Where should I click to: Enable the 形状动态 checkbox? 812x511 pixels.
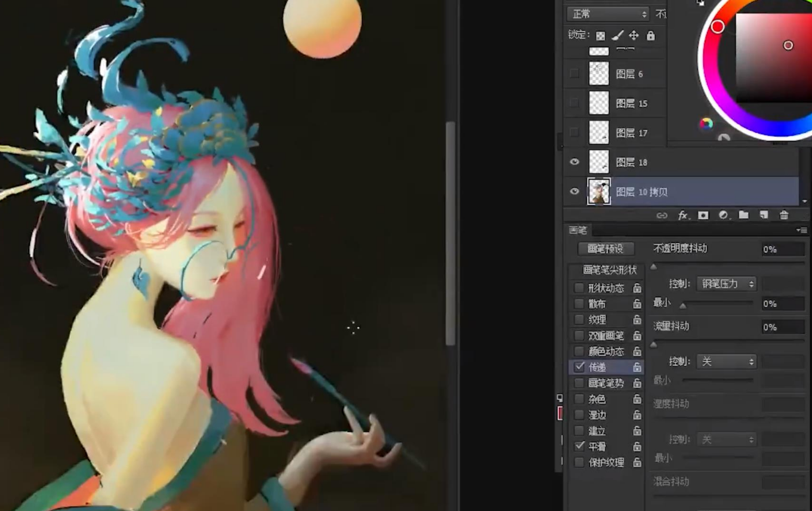(579, 288)
